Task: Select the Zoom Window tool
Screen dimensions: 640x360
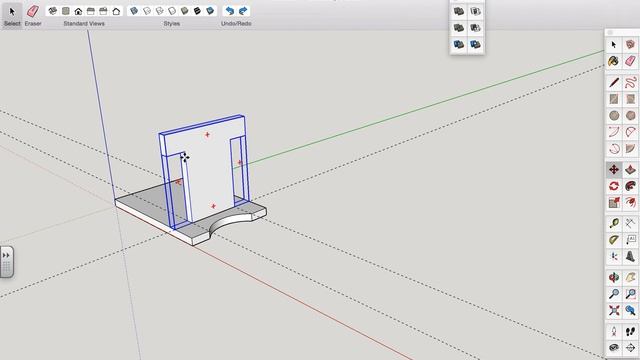Action: click(x=630, y=294)
